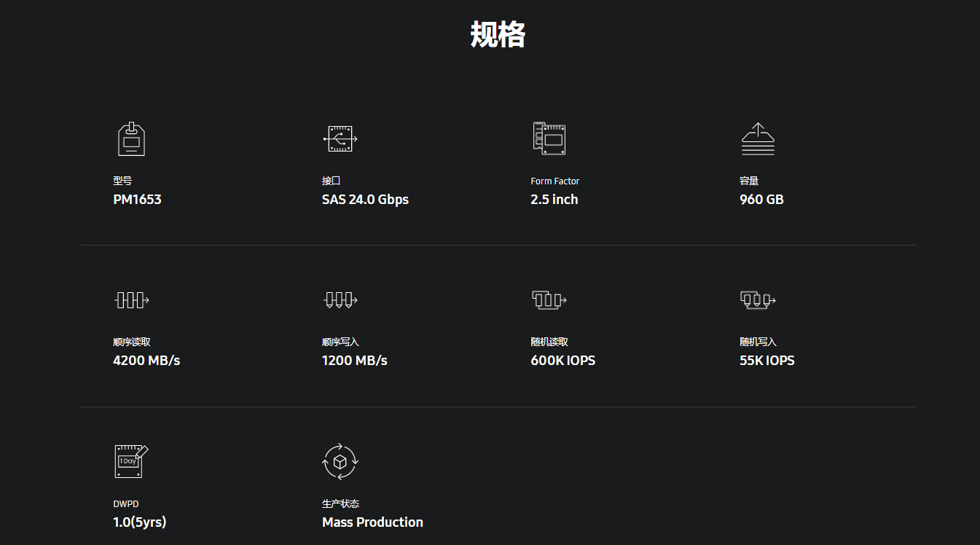Select the 4200 MB/s value
Image resolution: width=980 pixels, height=545 pixels.
146,361
